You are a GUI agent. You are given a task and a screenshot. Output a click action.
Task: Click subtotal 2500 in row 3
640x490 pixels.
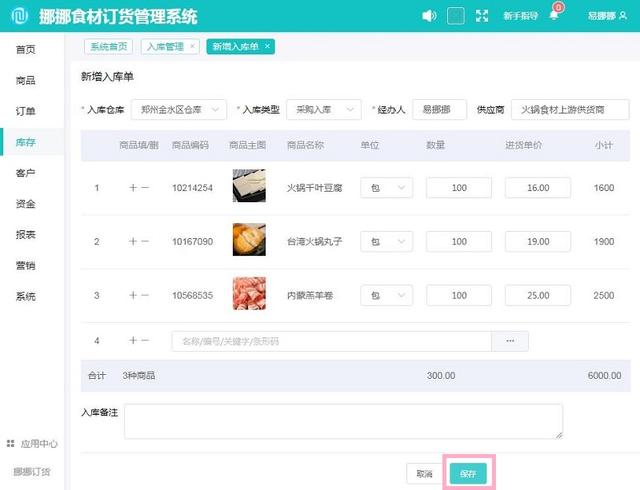604,295
